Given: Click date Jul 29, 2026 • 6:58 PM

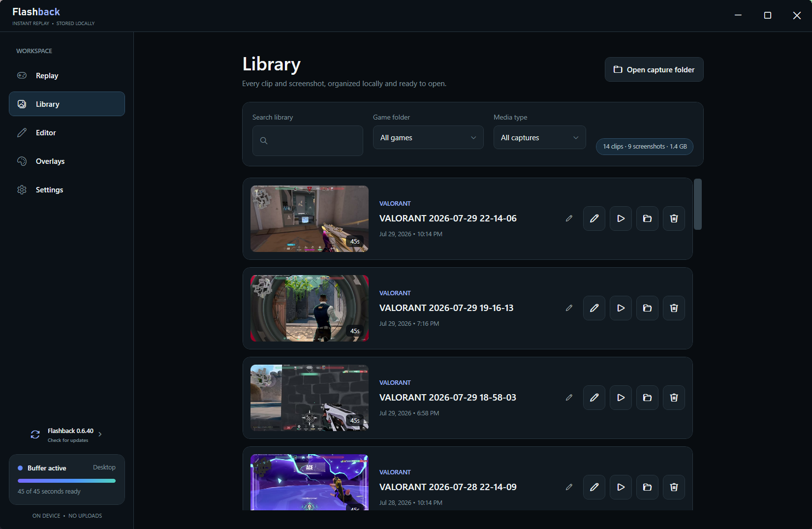Looking at the screenshot, I should pyautogui.click(x=409, y=413).
